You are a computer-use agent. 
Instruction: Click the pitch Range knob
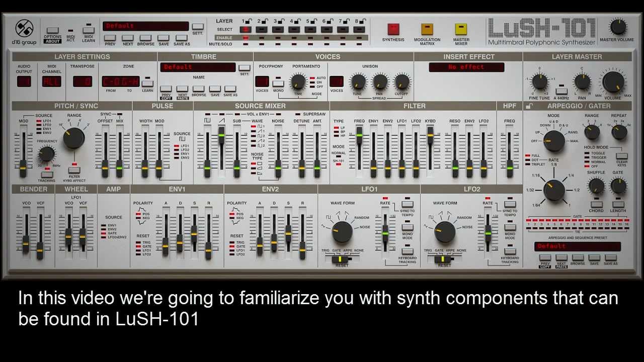pyautogui.click(x=74, y=138)
